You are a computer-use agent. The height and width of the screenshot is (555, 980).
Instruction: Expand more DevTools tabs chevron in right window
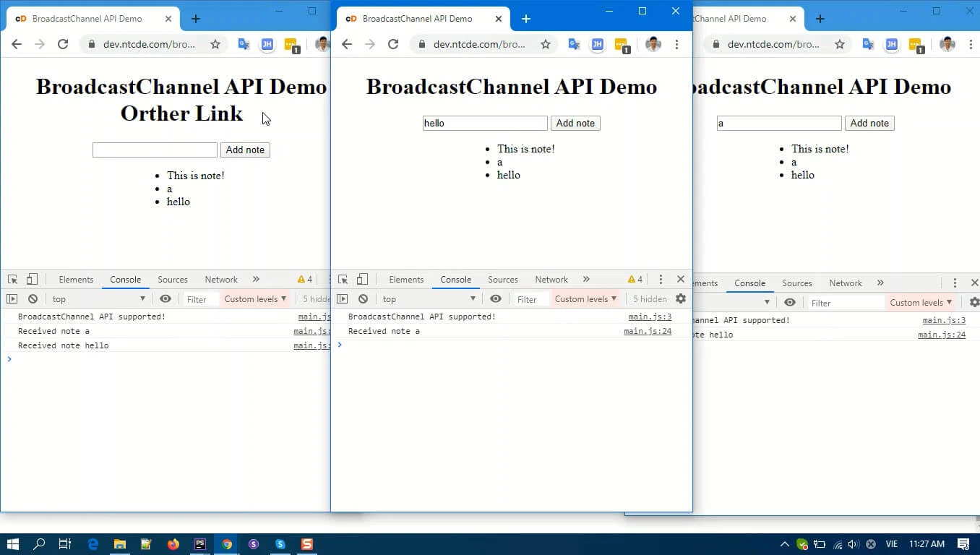click(x=880, y=283)
